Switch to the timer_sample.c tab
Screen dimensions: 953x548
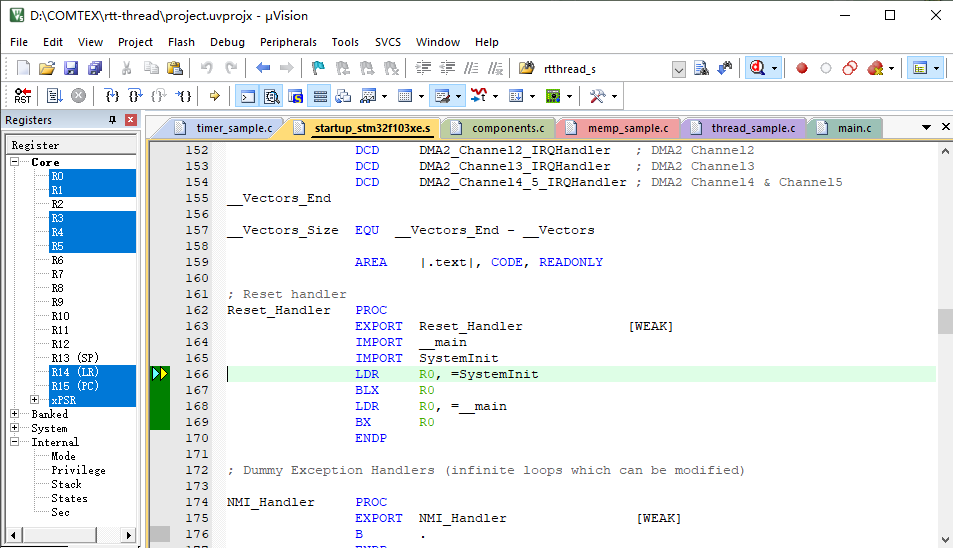[x=224, y=128]
